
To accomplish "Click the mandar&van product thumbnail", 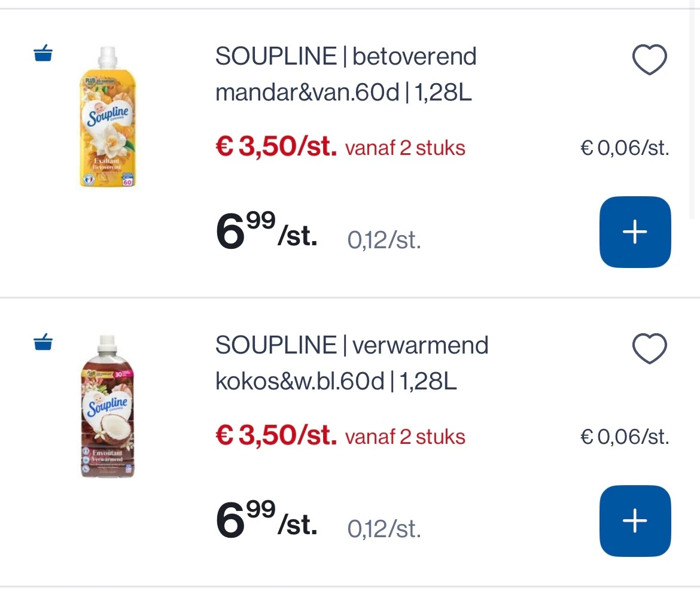I will coord(107,118).
